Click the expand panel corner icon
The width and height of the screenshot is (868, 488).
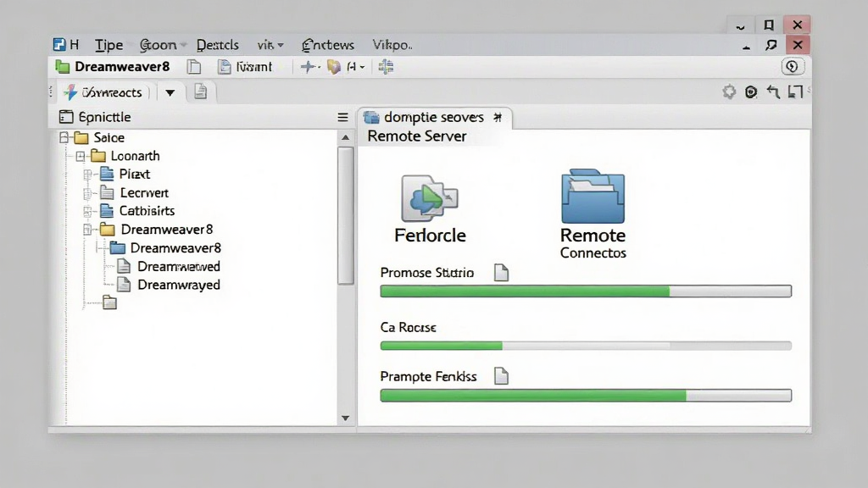795,91
